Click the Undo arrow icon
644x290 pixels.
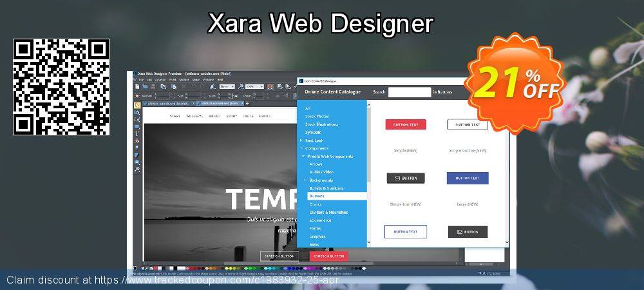click(194, 86)
